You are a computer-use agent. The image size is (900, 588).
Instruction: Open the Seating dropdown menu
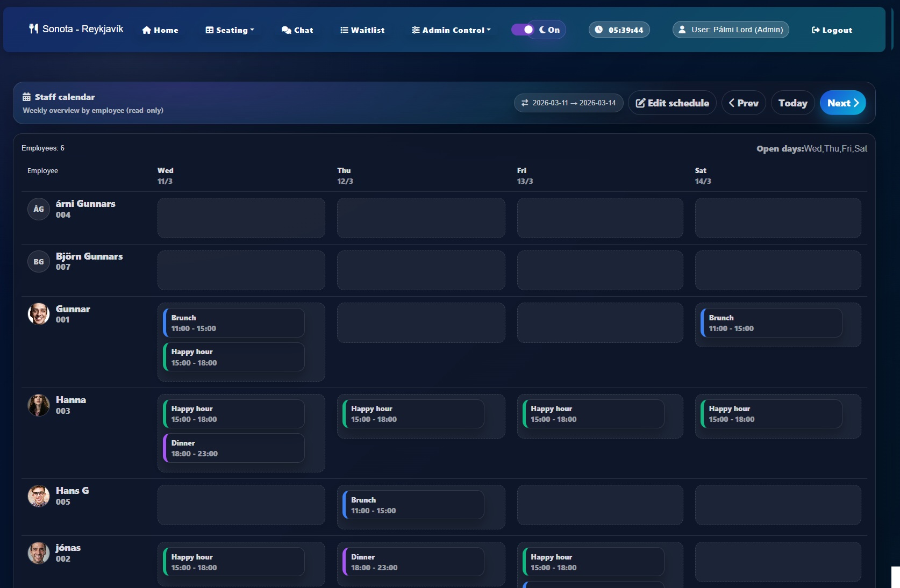229,30
